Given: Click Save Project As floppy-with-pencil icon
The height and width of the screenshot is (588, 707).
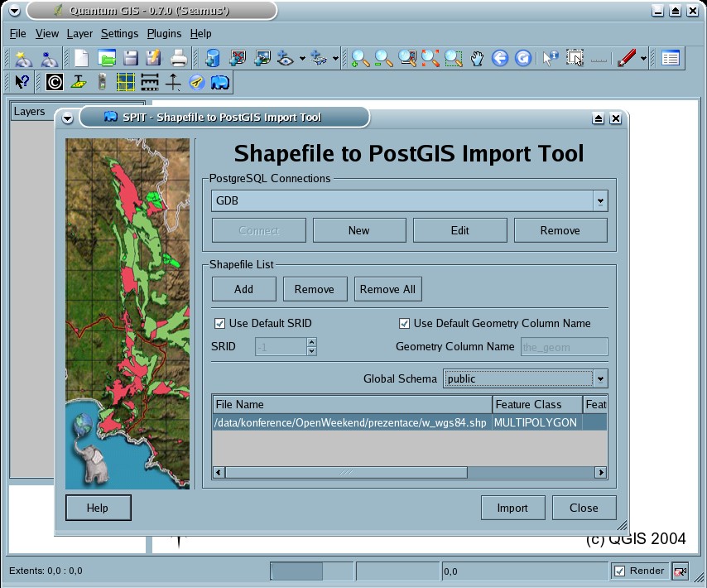Looking at the screenshot, I should click(x=153, y=58).
